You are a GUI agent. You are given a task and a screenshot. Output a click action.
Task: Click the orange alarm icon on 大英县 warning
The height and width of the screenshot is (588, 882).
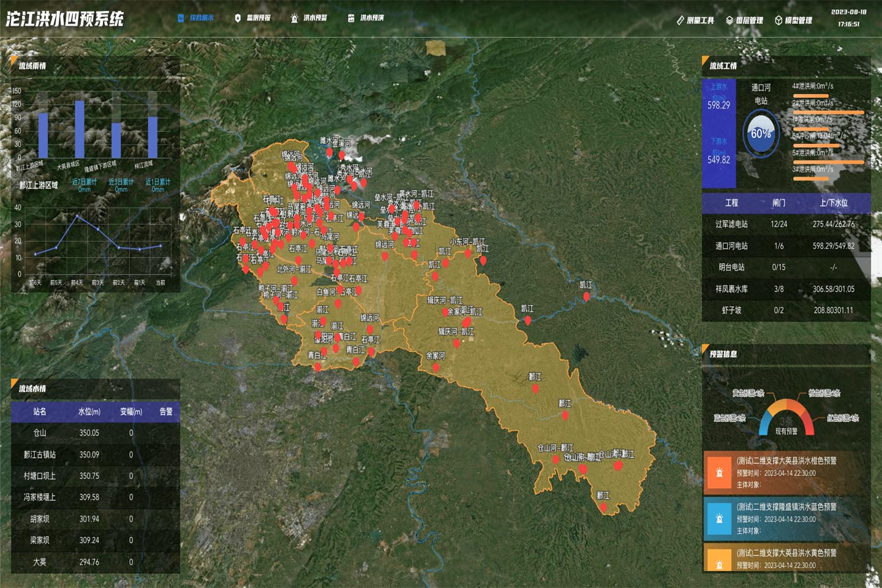coord(719,472)
